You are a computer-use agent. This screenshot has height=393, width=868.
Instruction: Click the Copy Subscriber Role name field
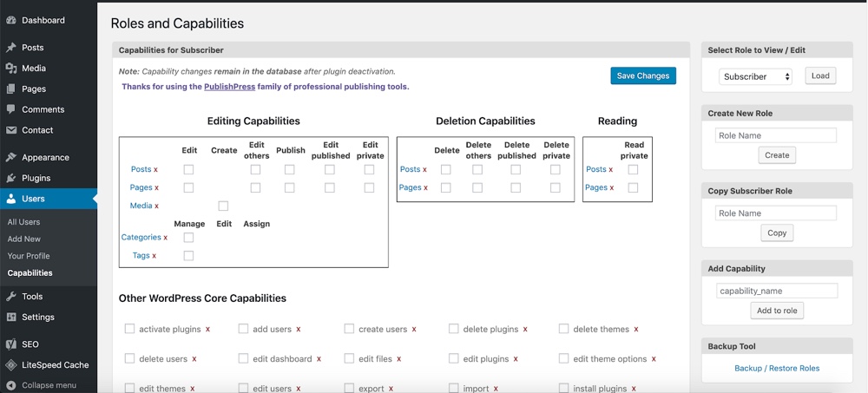point(775,213)
